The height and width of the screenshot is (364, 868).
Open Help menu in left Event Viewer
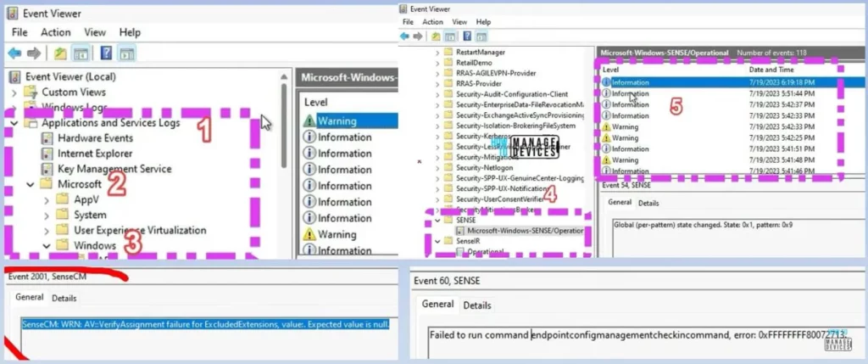pos(130,32)
